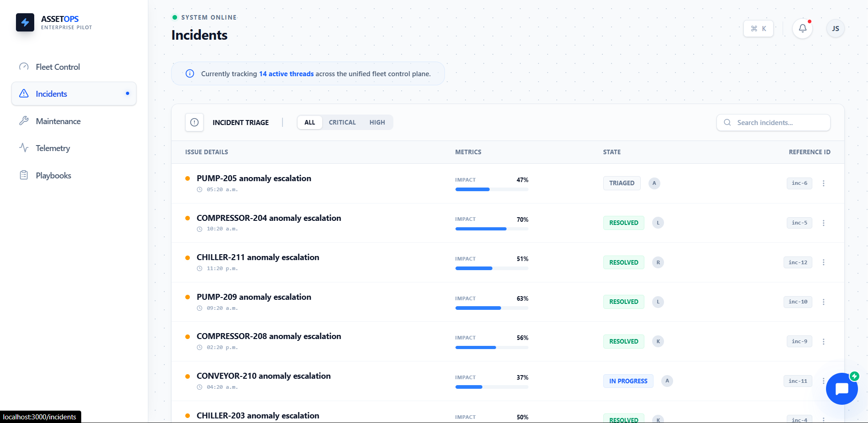Open the command palette shortcut button
Viewport: 868px width, 423px height.
click(758, 28)
